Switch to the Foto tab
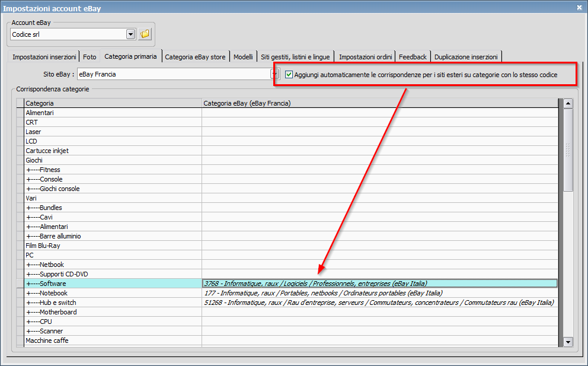Image resolution: width=588 pixels, height=366 pixels. 90,57
